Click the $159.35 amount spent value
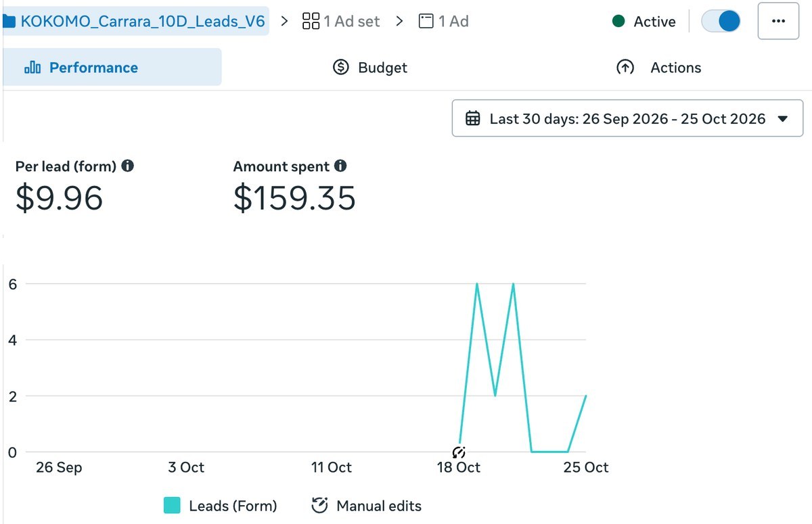The width and height of the screenshot is (812, 524). [x=294, y=198]
